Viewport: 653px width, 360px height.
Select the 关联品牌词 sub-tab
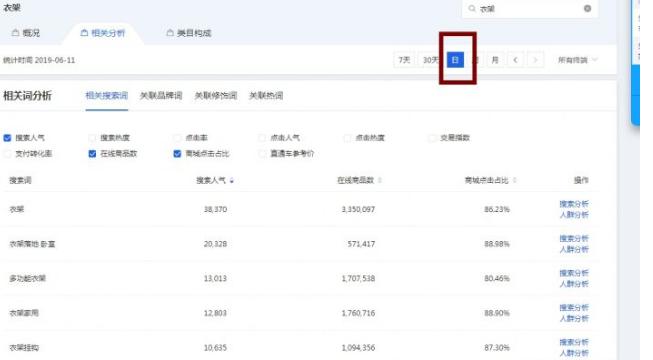pos(161,95)
